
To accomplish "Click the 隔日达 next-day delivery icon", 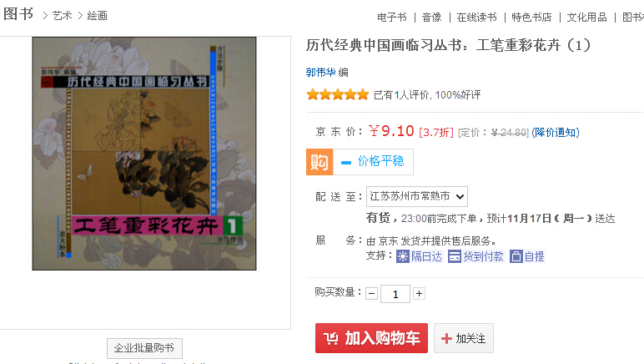I will pos(403,257).
